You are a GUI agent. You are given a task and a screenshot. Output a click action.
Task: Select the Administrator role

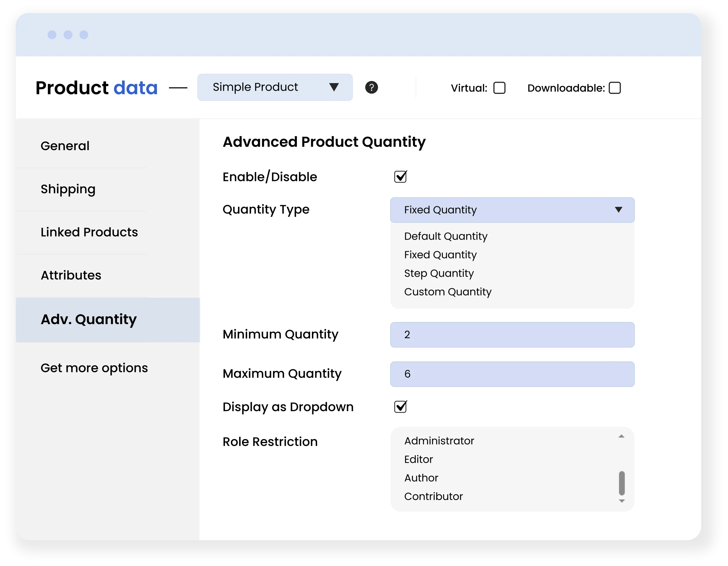439,441
